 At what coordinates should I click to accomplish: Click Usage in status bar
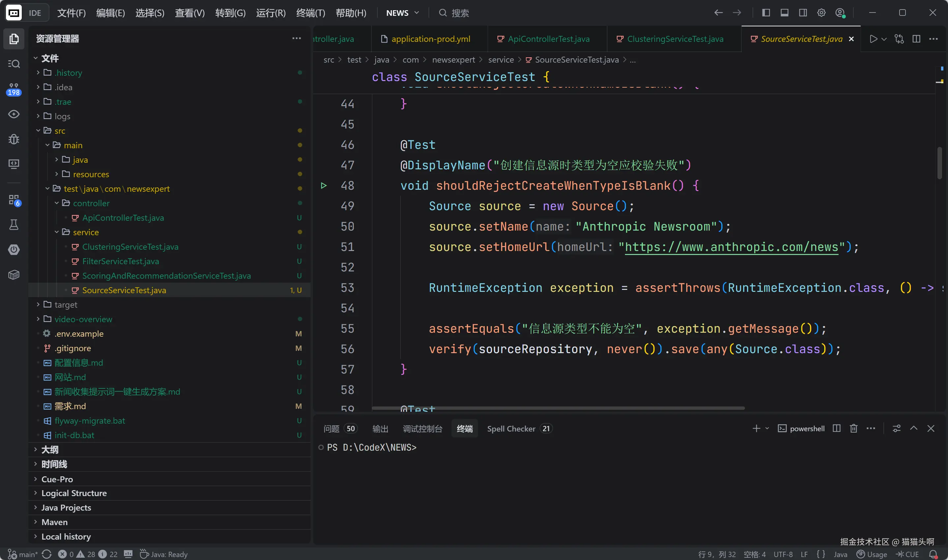click(872, 554)
